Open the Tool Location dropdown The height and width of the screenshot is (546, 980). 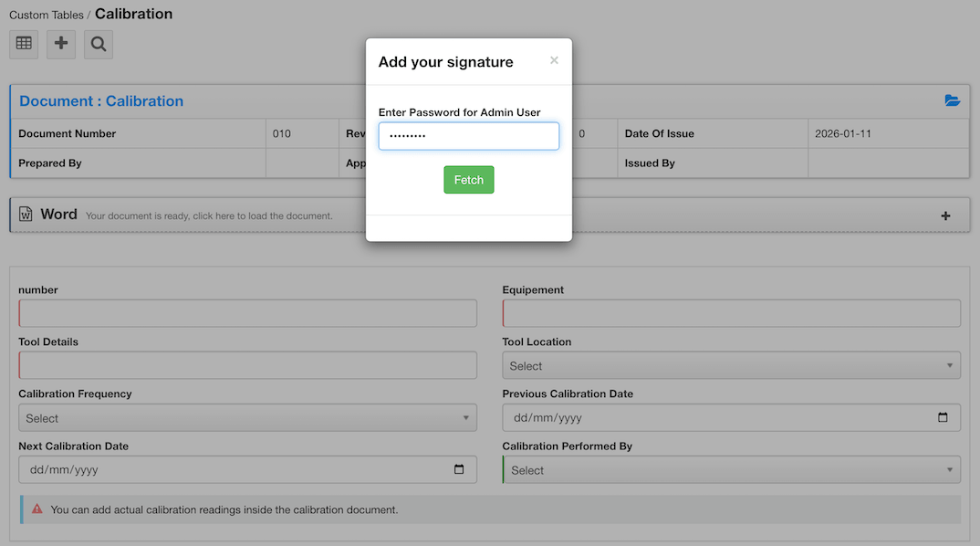[731, 365]
